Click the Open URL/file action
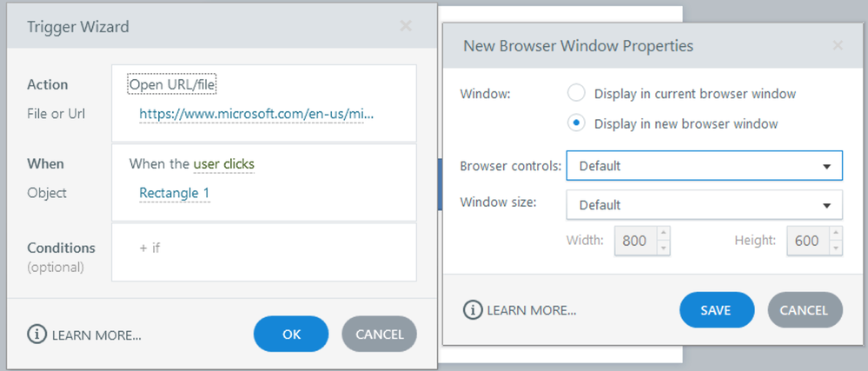Viewport: 868px width, 371px height. coord(172,84)
